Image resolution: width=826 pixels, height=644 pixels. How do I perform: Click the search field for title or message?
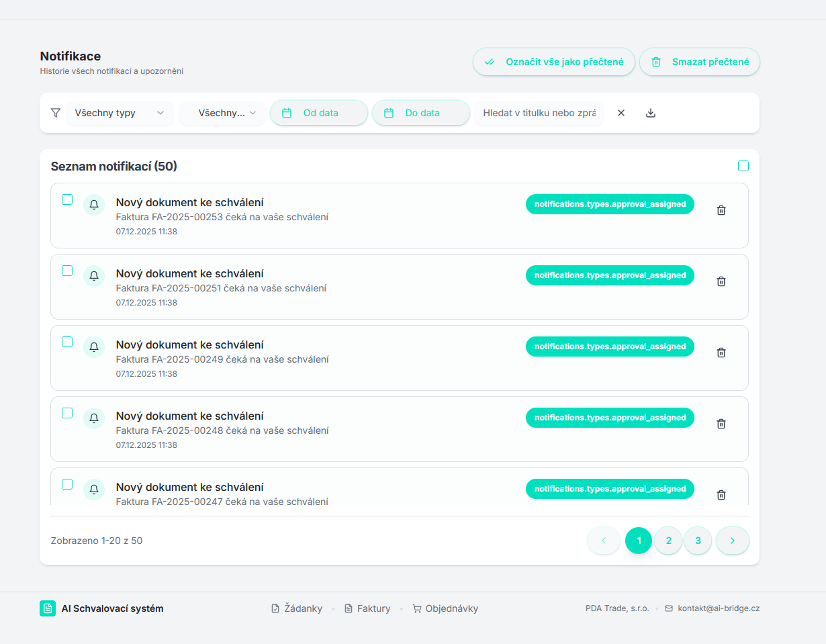pyautogui.click(x=539, y=113)
